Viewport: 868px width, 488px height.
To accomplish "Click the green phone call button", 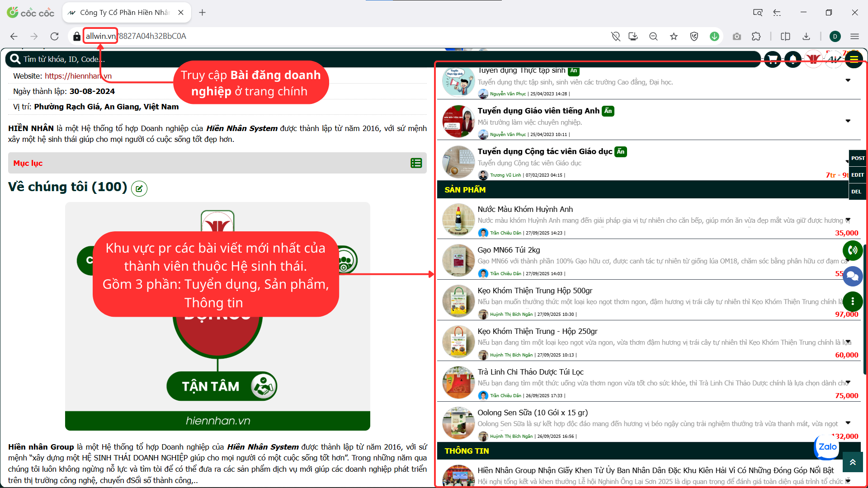I will [853, 250].
